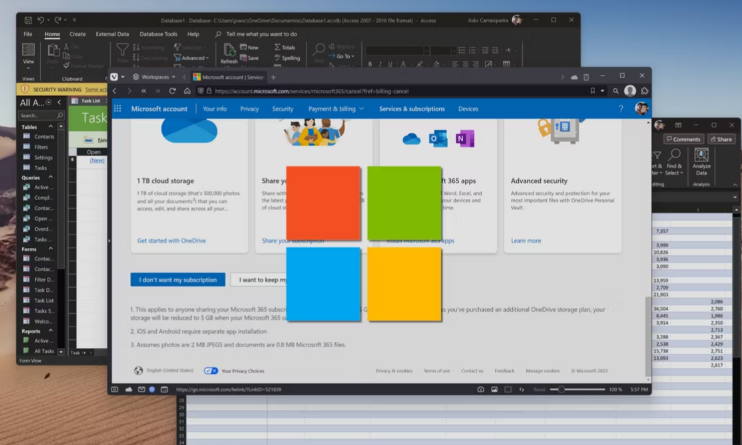The width and height of the screenshot is (742, 445).
Task: Open Manage cookies footer link
Action: (542, 371)
